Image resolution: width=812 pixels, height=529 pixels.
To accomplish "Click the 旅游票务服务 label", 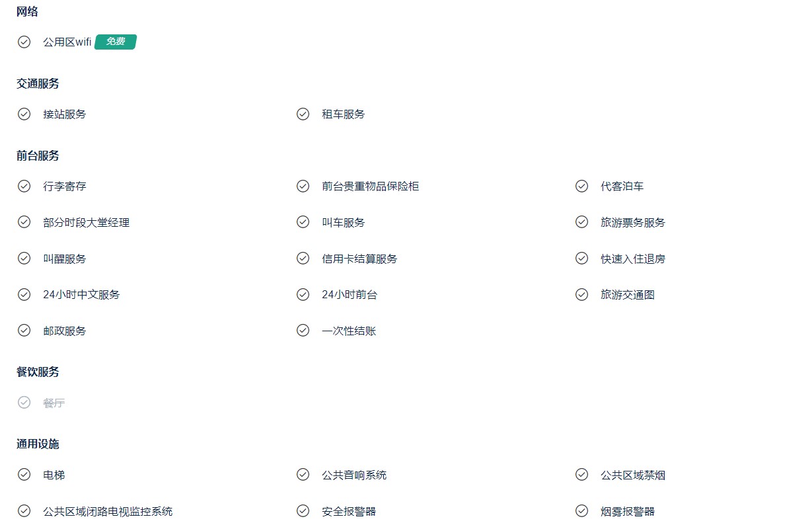I will [633, 222].
